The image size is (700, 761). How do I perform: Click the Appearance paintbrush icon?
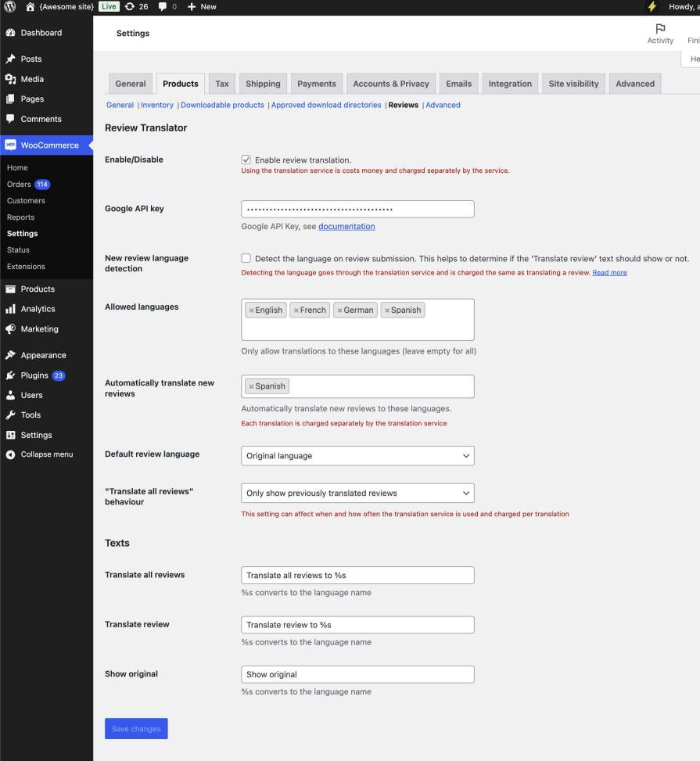[11, 355]
